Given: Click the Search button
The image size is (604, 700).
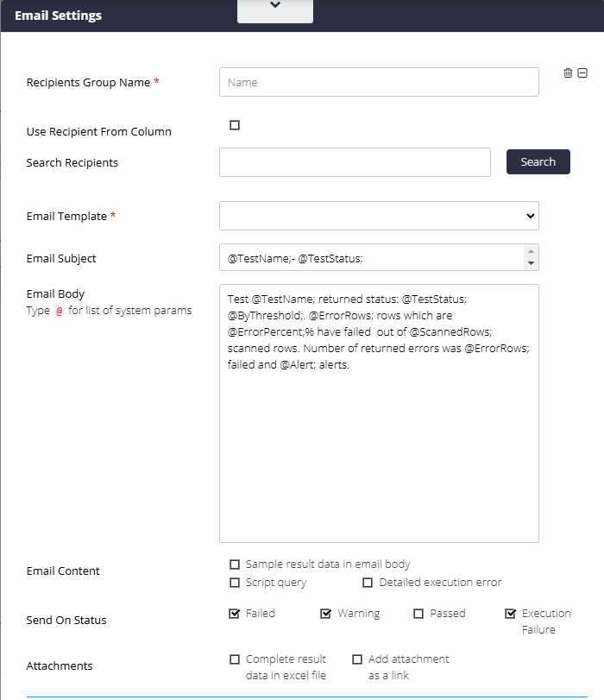Looking at the screenshot, I should tap(538, 161).
